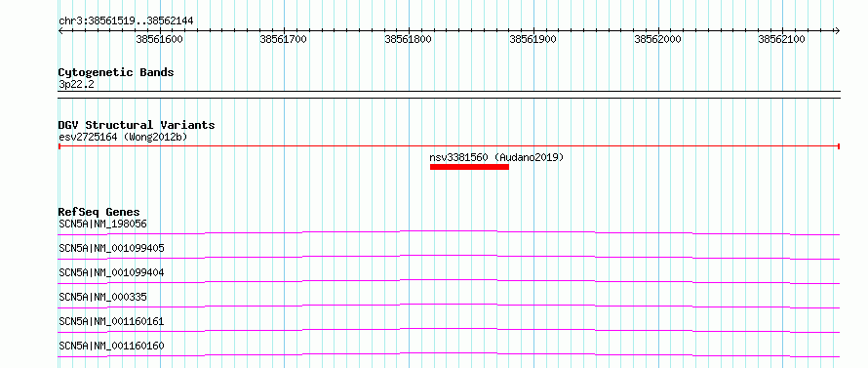This screenshot has width=868, height=368.
Task: Open the SCN5A|NM_001099404 transcript label
Action: [111, 272]
